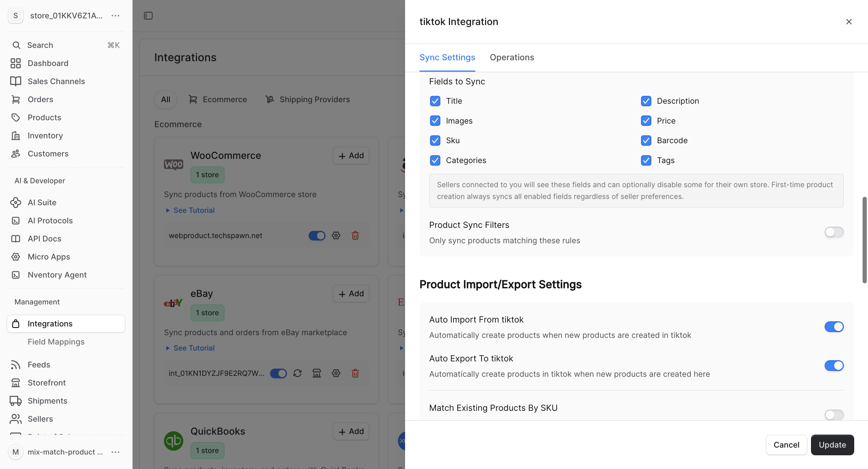The image size is (868, 469).
Task: Filter integrations by Shipping Providers
Action: tap(308, 99)
